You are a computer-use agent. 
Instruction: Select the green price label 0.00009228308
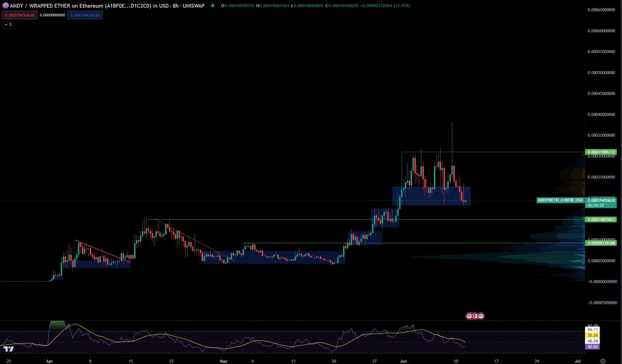click(x=601, y=243)
